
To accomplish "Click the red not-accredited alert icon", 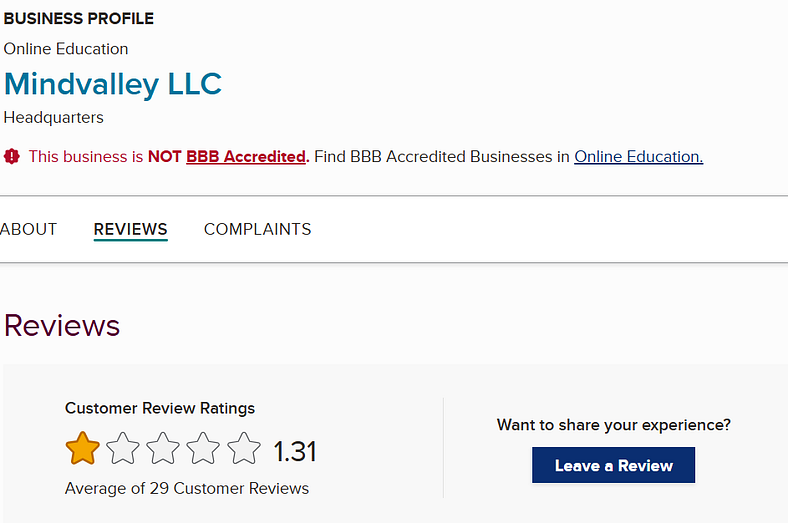I will [x=12, y=156].
